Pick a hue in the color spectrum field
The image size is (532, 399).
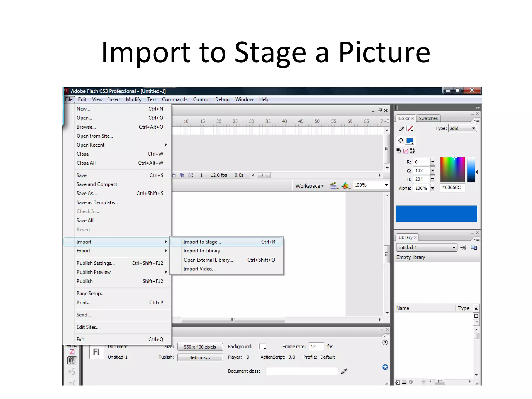click(452, 169)
